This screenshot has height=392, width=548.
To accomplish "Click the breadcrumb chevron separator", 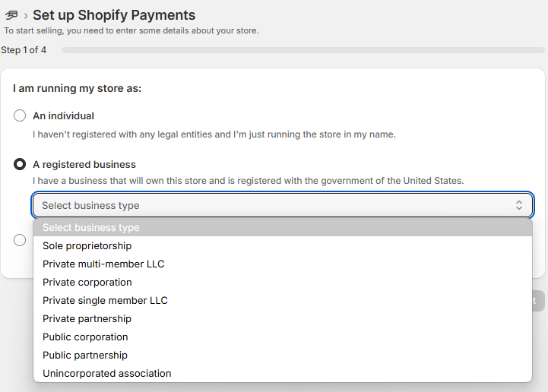I will 26,16.
